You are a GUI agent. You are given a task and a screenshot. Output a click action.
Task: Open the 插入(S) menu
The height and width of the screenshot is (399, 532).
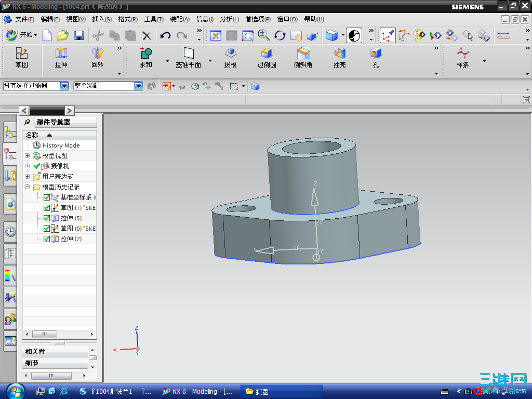point(101,19)
